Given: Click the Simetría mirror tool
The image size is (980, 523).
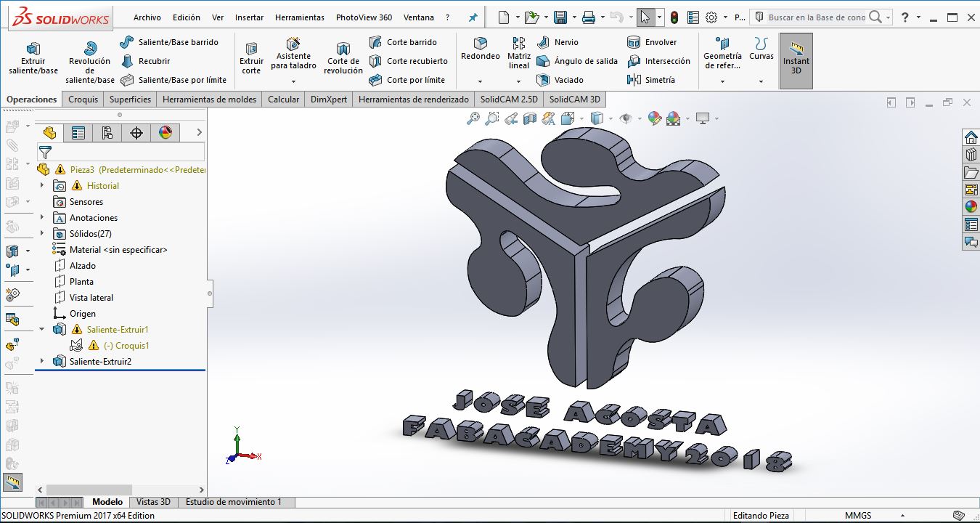Looking at the screenshot, I should pyautogui.click(x=651, y=80).
